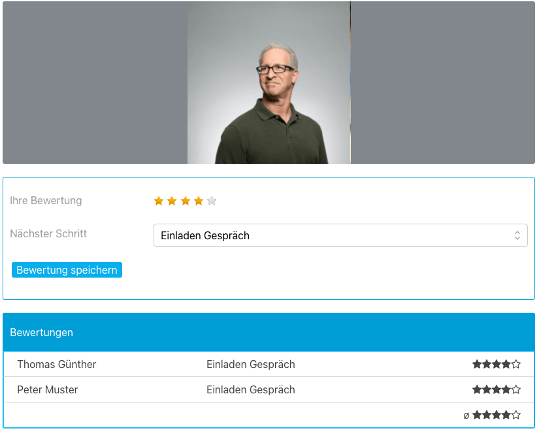The width and height of the screenshot is (540, 434).
Task: Select the fifth gray rating star
Action: (212, 201)
